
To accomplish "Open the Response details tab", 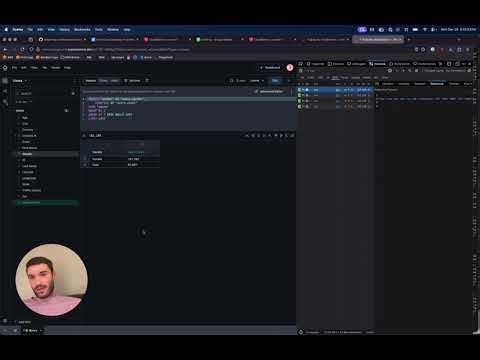I will pyautogui.click(x=437, y=84).
